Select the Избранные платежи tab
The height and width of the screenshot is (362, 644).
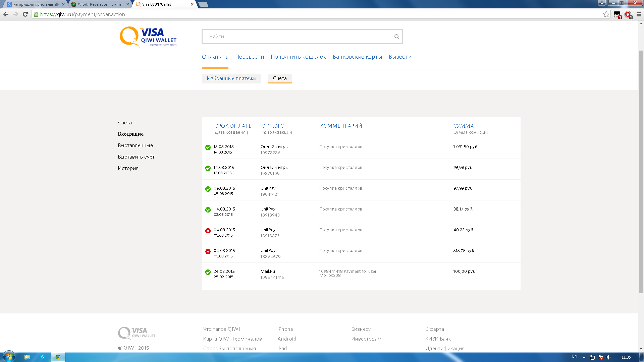(x=231, y=78)
